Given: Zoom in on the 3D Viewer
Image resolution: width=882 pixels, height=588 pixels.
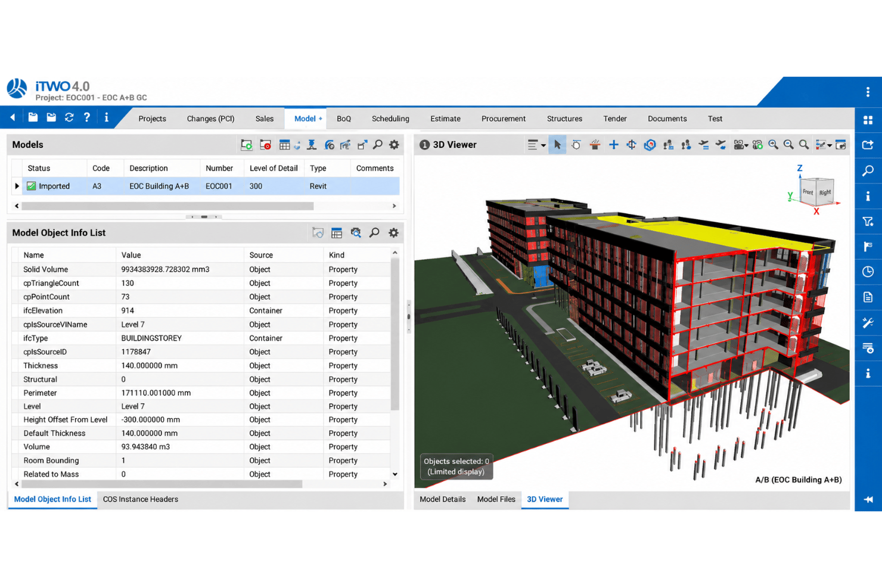Looking at the screenshot, I should [x=773, y=145].
